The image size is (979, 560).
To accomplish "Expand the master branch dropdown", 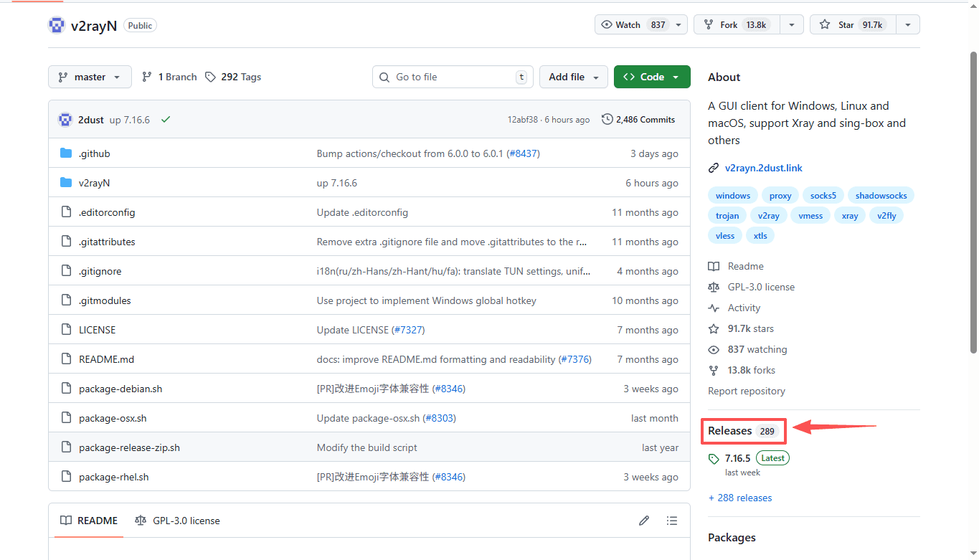I will click(x=90, y=77).
